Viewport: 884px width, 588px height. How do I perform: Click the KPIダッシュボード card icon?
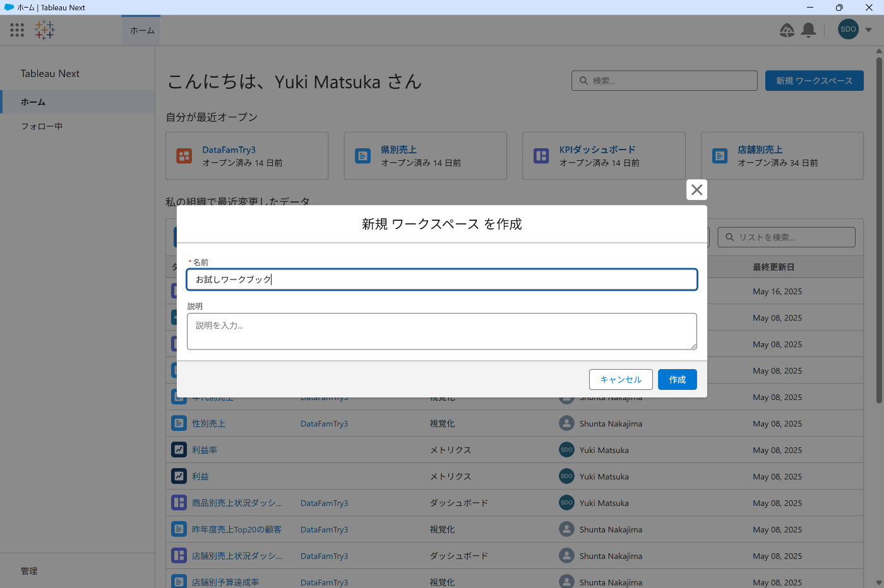point(541,156)
